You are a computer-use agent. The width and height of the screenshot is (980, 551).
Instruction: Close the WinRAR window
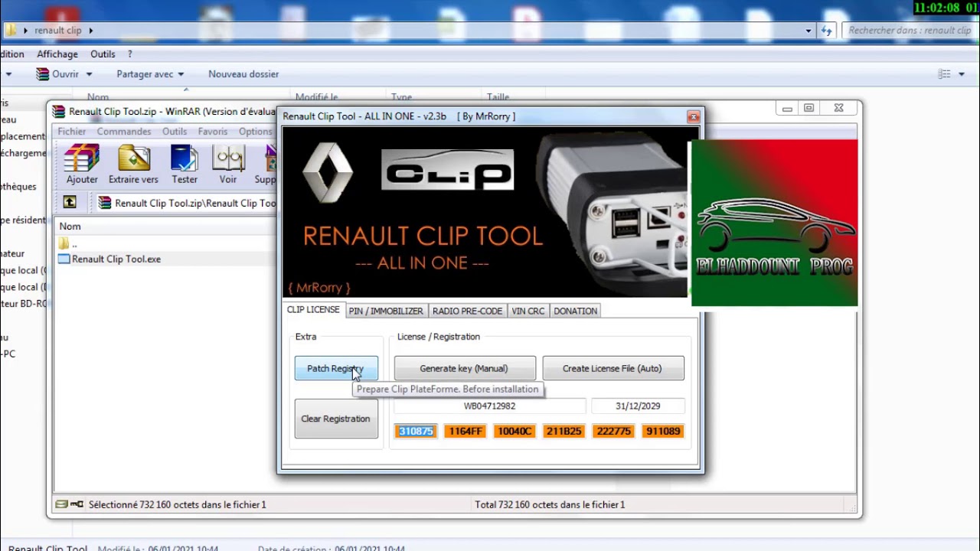tap(838, 109)
